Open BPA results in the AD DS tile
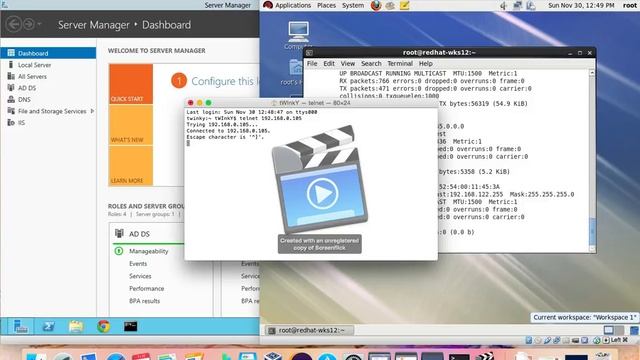This screenshot has width=640, height=360. pos(144,301)
